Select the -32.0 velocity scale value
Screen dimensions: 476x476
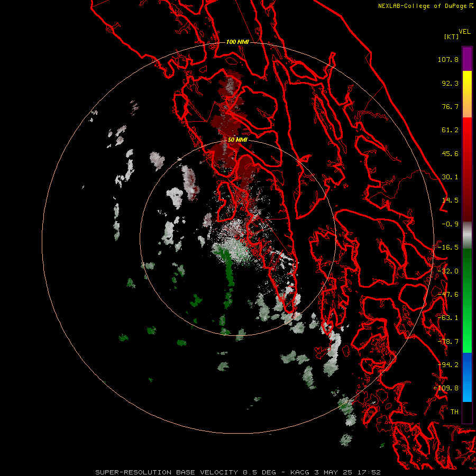(x=448, y=271)
